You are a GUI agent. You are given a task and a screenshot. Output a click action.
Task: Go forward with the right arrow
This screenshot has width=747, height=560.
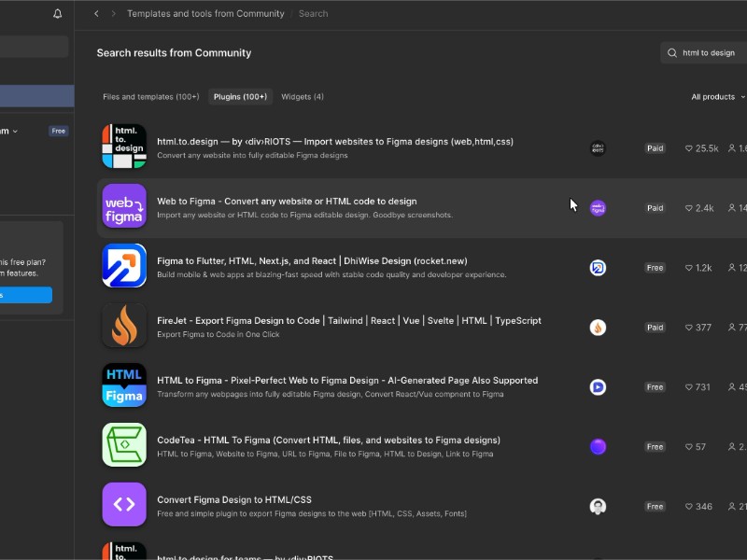113,14
